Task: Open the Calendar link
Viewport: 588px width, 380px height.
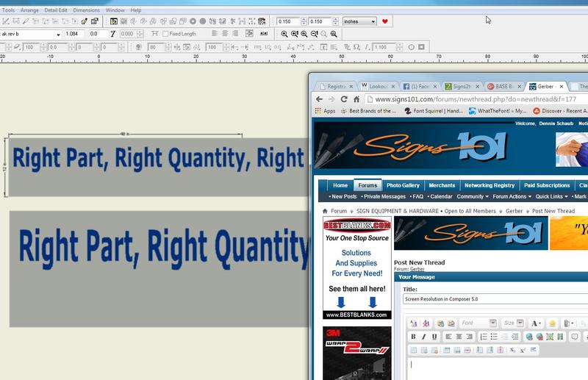Action: 440,196
